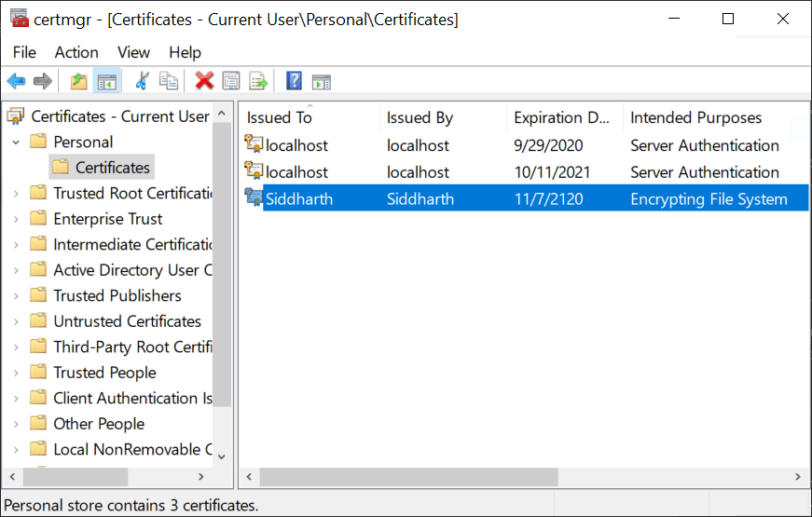Select Client Authentication Issuers tree item
Viewport: 812px width, 517px height.
tap(132, 398)
